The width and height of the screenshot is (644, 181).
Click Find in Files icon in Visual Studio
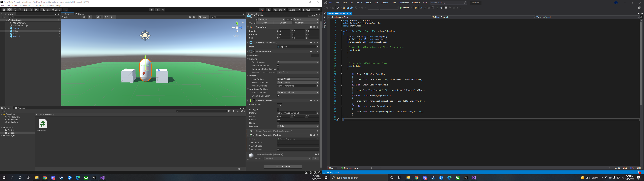click(x=416, y=8)
